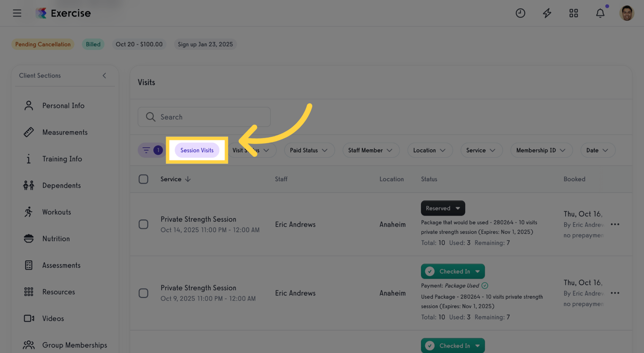Go to the Nutrition section
Viewport: 644px width, 353px height.
[x=56, y=239]
